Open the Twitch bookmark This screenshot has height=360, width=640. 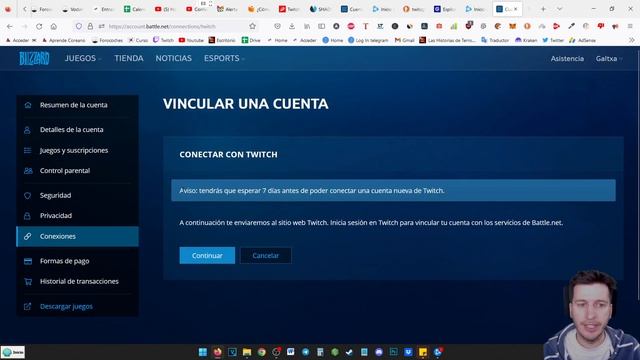coord(163,40)
